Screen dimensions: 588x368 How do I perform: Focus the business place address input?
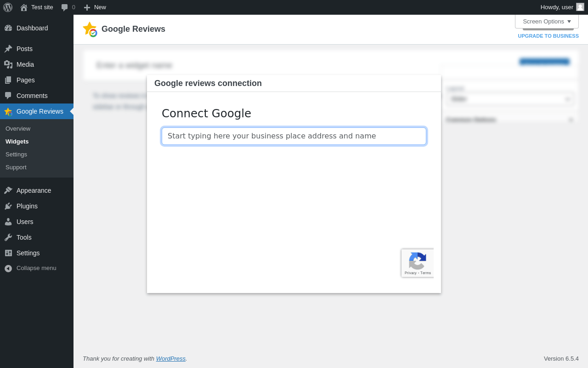(294, 136)
